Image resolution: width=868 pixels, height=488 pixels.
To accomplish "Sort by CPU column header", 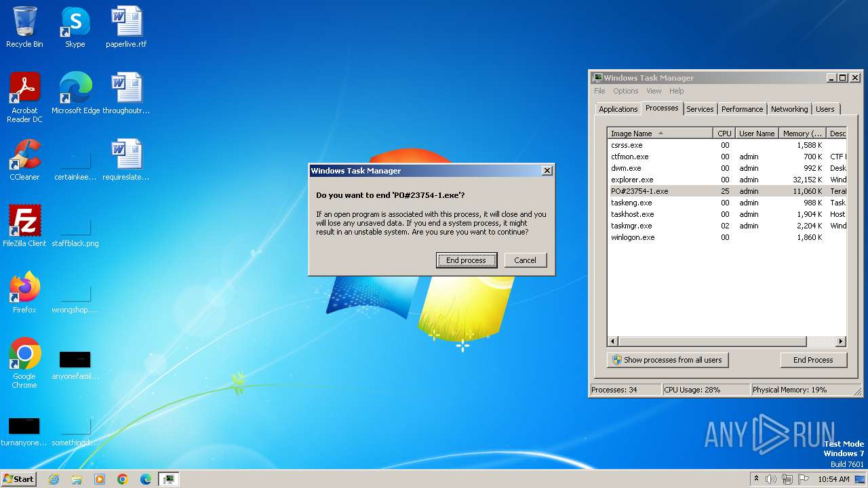I will (724, 134).
